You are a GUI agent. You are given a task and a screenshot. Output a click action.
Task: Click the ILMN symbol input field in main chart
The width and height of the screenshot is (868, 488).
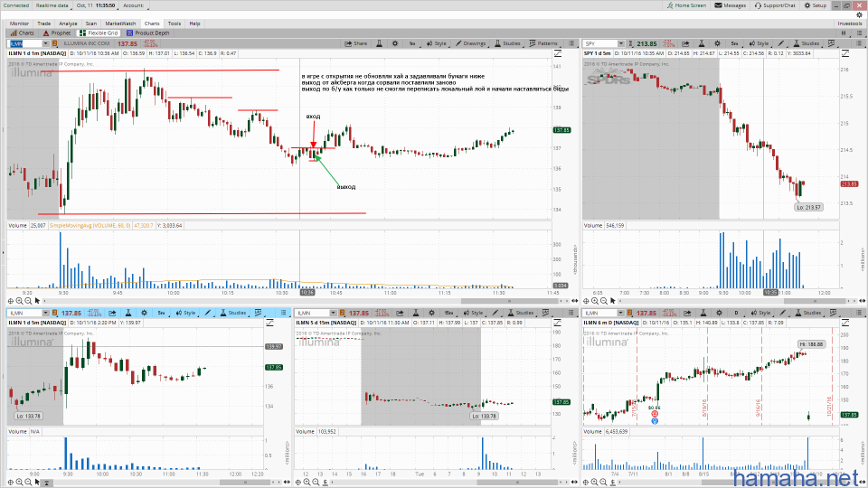point(25,43)
